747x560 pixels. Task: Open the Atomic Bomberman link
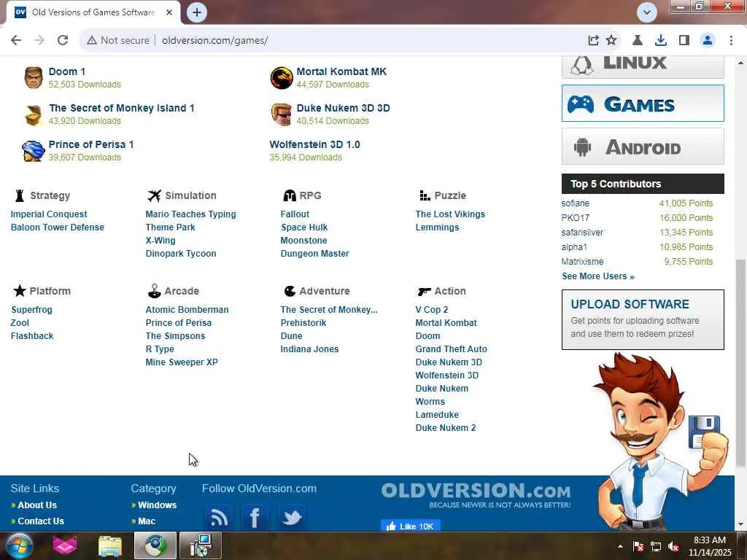pos(187,309)
